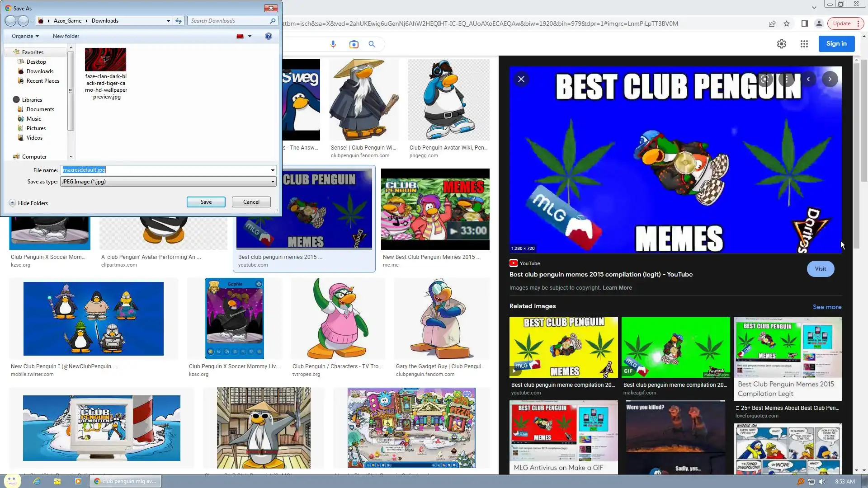The height and width of the screenshot is (488, 868).
Task: Open the Google apps grid icon
Action: 804,44
